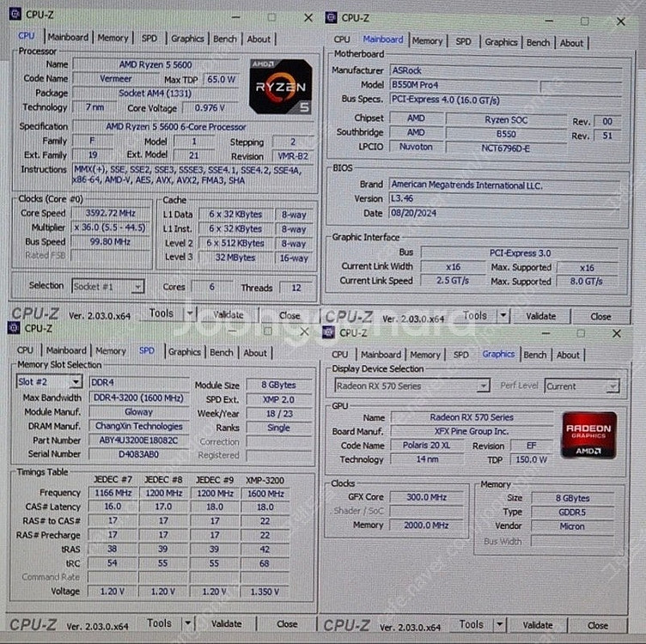Click the empty Bus Width field
Viewport: 646px width, 644px height.
point(573,541)
